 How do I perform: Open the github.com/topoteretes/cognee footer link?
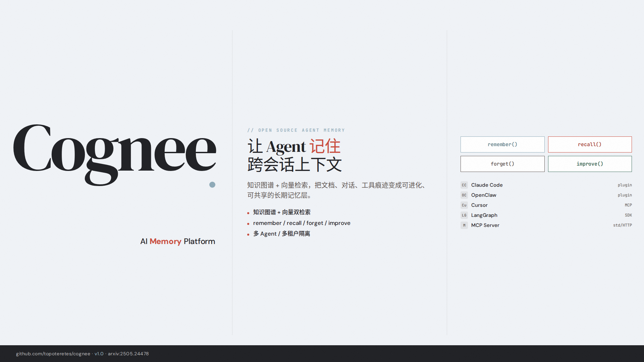[x=53, y=354]
